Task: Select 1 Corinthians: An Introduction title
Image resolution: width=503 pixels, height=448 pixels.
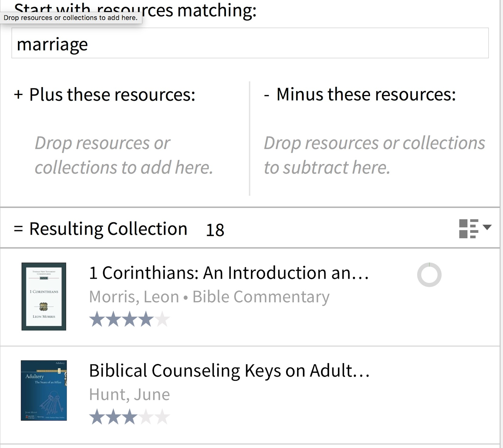Action: click(x=229, y=273)
